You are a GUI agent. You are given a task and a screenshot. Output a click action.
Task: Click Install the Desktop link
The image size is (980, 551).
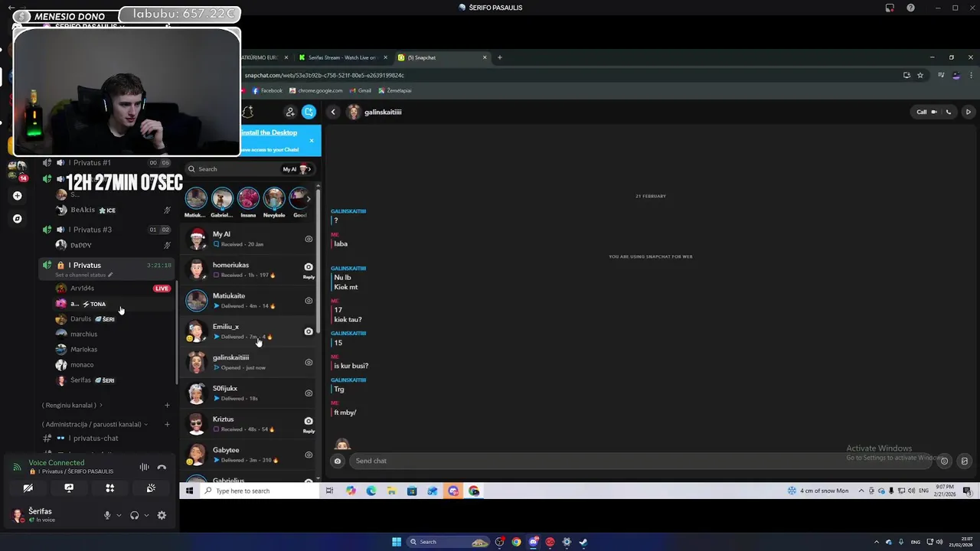point(269,132)
